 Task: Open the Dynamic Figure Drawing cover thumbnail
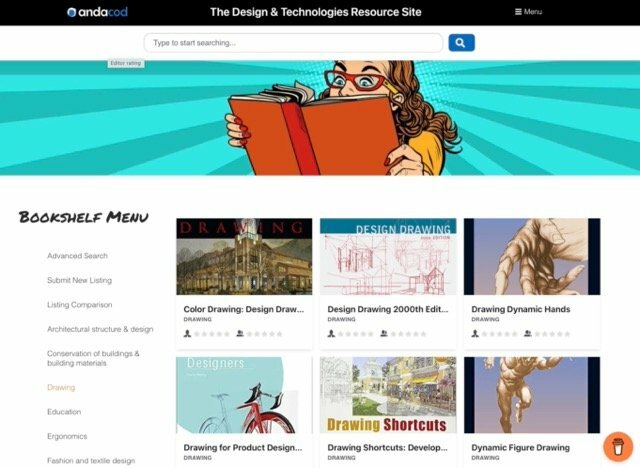point(532,395)
